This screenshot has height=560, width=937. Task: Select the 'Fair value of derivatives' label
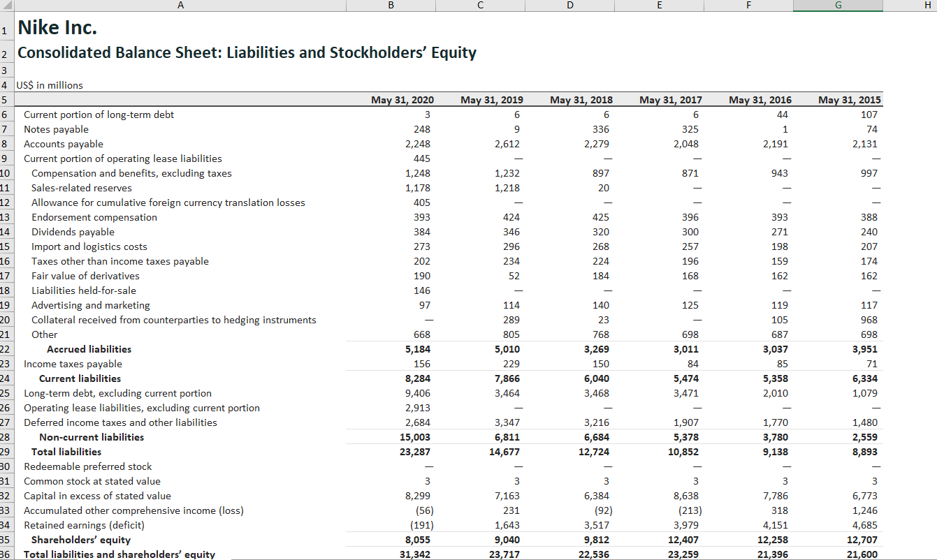(x=85, y=276)
